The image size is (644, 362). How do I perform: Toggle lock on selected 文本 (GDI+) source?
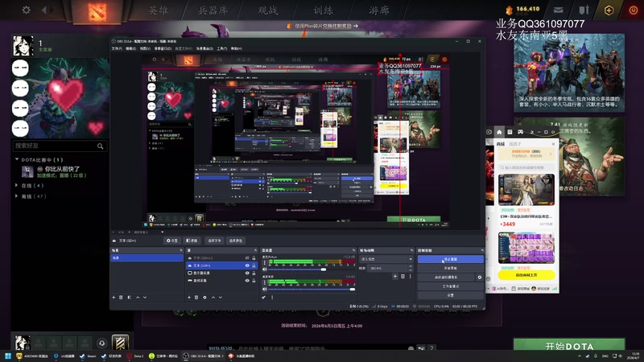click(x=254, y=265)
